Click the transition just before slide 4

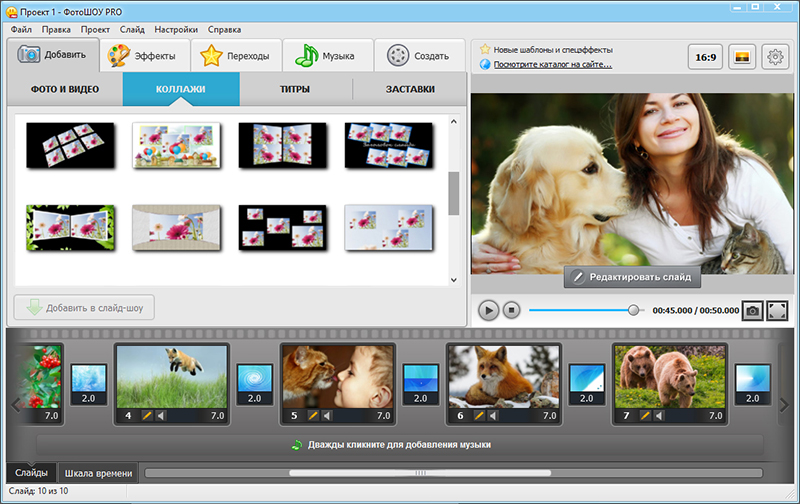(x=89, y=384)
